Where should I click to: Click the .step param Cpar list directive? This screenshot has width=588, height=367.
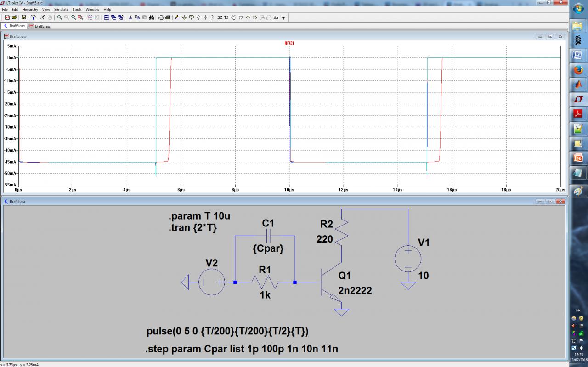coord(242,349)
